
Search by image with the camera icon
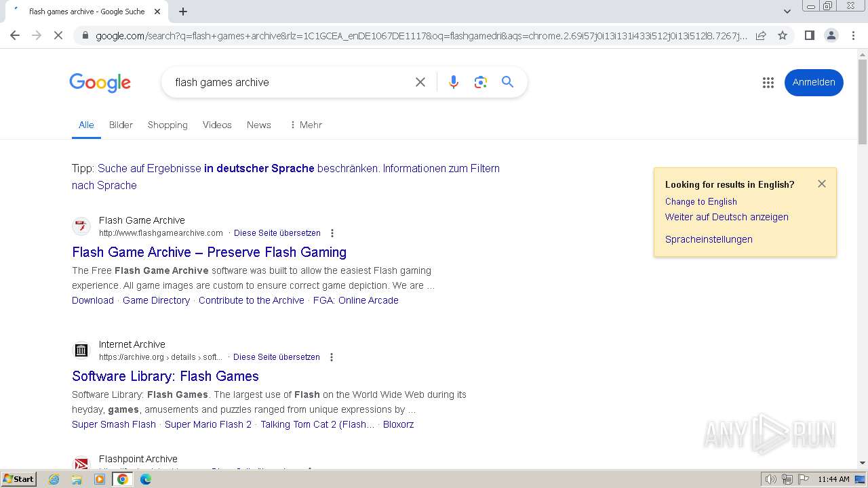pyautogui.click(x=481, y=82)
